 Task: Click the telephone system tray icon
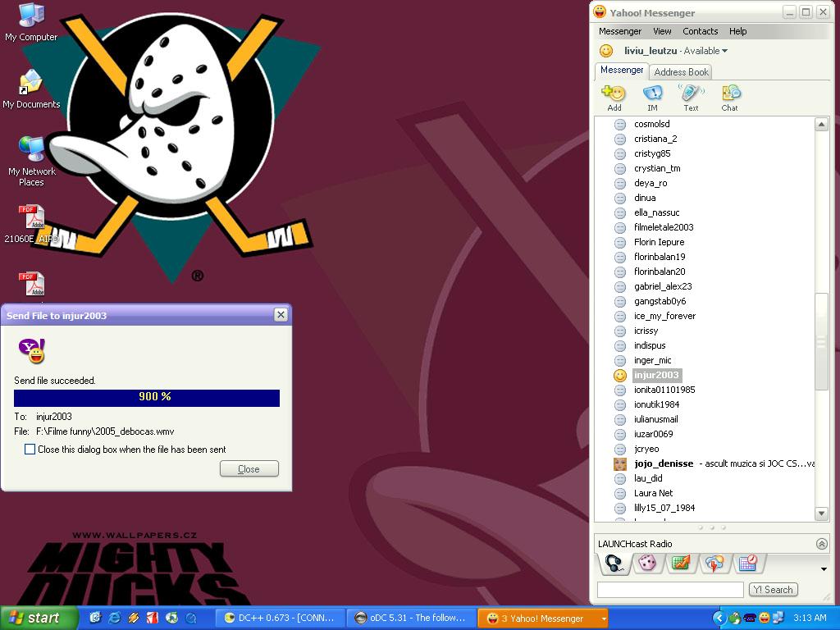point(750,618)
